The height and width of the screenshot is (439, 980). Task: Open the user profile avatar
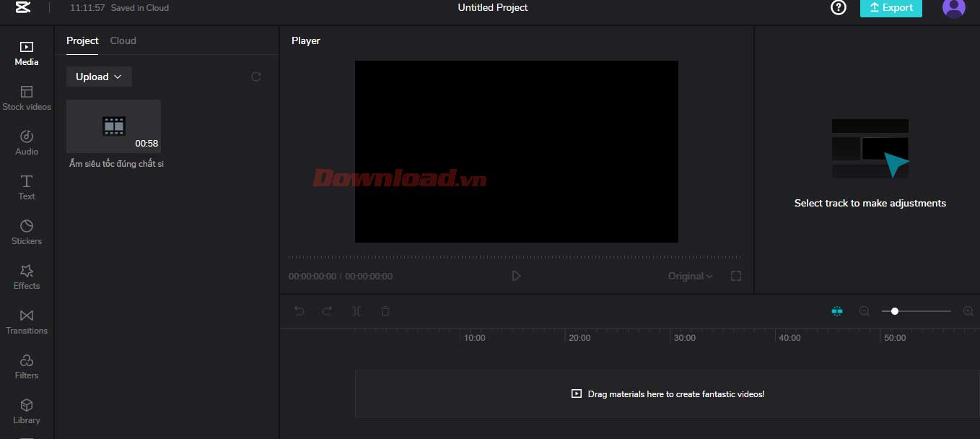tap(953, 8)
